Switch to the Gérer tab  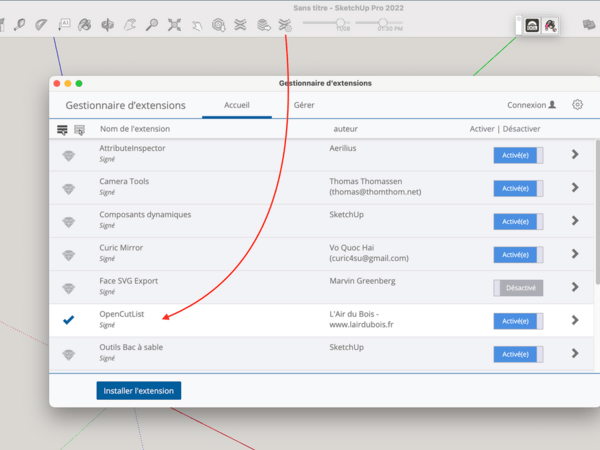pyautogui.click(x=304, y=104)
